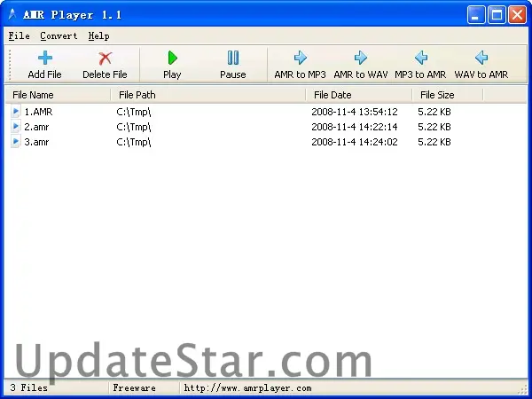The width and height of the screenshot is (532, 399).
Task: Start playback with the green Play icon
Action: [172, 58]
